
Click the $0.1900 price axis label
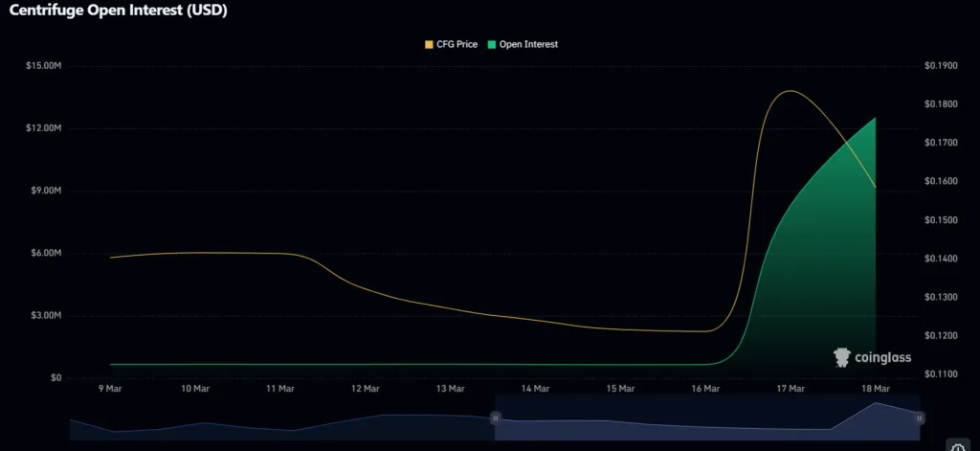pos(941,66)
